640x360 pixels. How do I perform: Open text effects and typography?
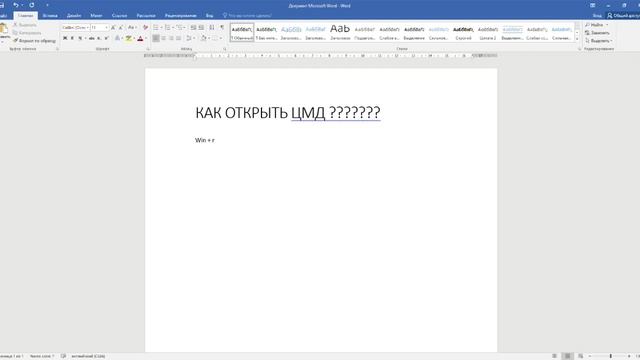coord(118,38)
